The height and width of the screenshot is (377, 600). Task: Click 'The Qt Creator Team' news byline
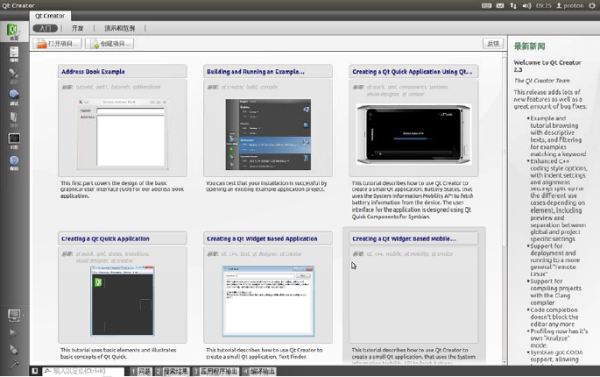coord(541,80)
